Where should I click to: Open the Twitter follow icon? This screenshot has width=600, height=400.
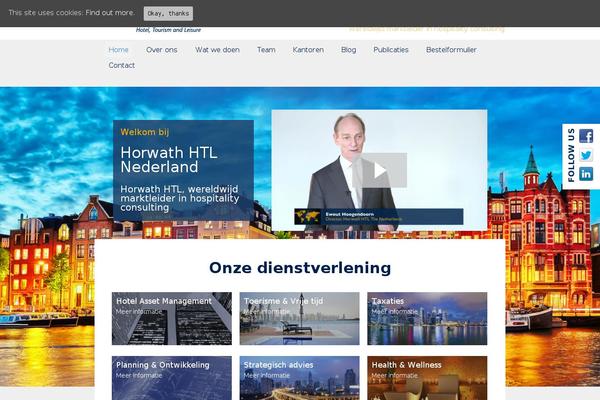[586, 155]
